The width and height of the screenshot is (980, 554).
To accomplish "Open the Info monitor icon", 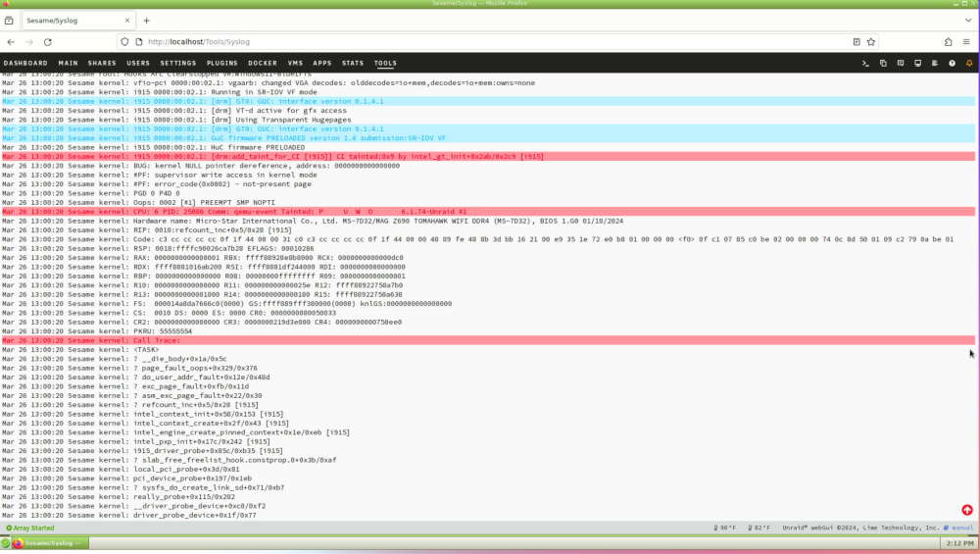I will [x=917, y=63].
